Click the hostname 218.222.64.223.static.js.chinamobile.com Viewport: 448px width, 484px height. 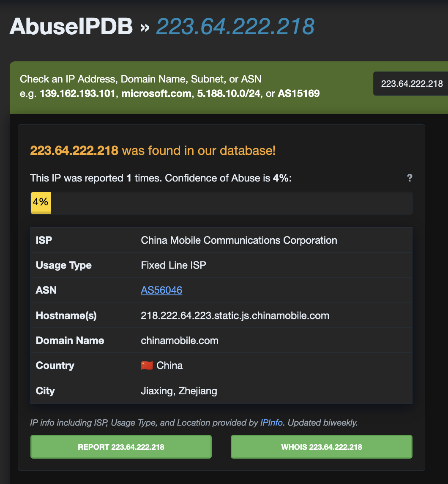235,315
